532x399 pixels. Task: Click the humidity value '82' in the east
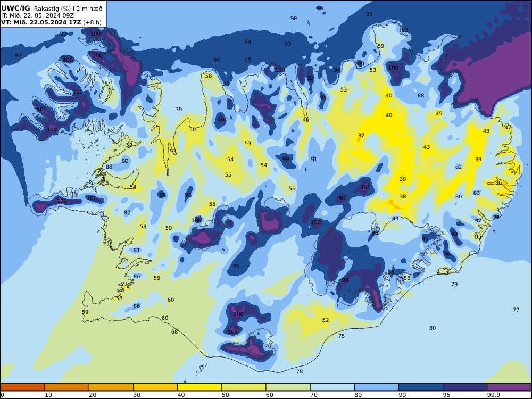(x=459, y=167)
